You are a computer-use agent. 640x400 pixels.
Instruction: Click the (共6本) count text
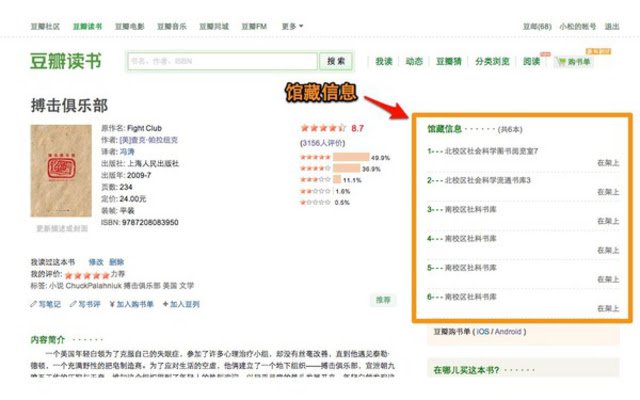(510, 129)
